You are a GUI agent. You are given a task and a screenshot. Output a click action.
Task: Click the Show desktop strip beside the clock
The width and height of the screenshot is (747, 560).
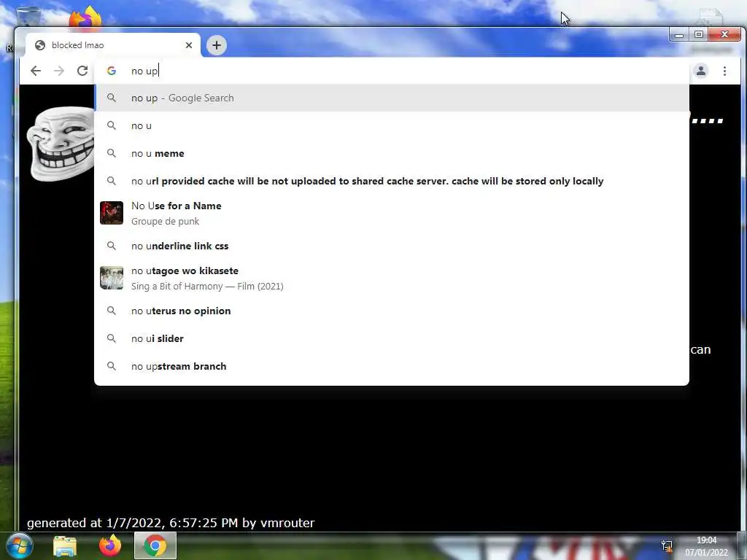742,546
